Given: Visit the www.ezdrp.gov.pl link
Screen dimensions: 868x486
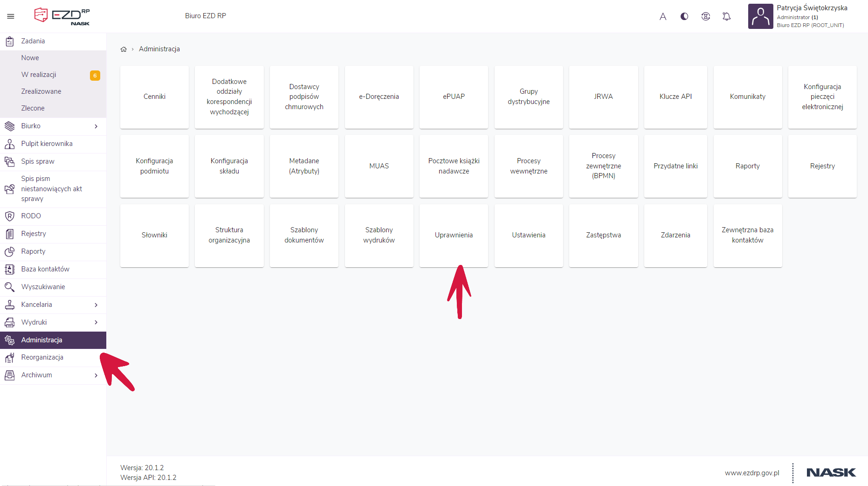Looking at the screenshot, I should 751,473.
